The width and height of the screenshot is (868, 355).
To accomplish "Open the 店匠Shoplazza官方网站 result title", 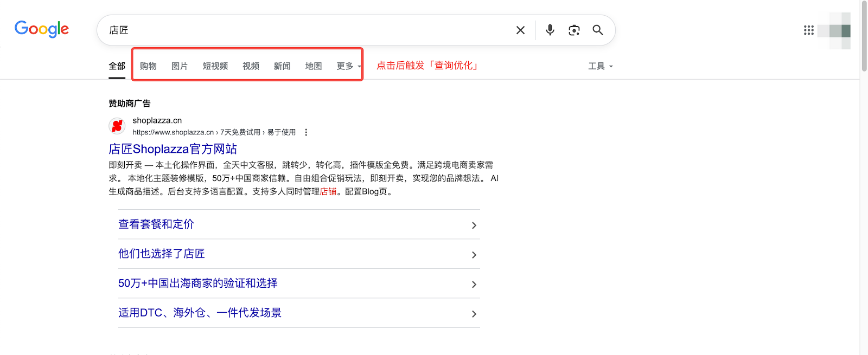I will point(173,149).
